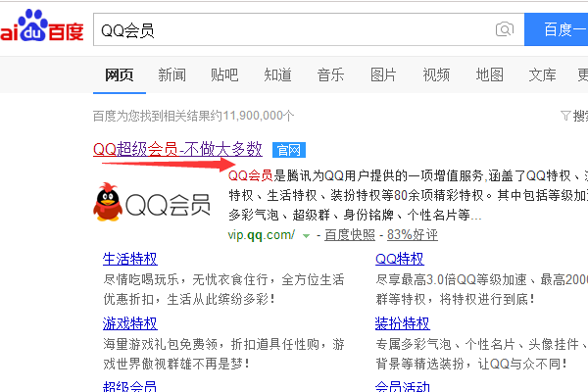This screenshot has width=588, height=392.
Task: Click the Baidu paw logo
Action: [41, 25]
